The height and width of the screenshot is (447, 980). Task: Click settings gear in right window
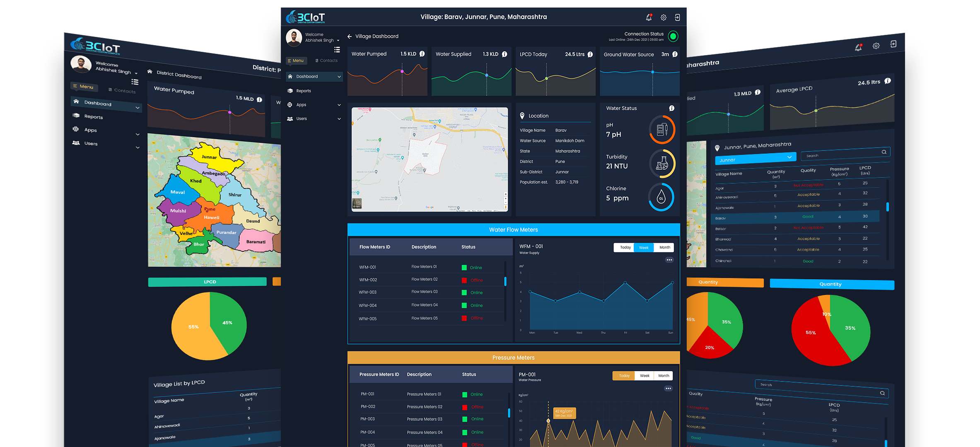(876, 46)
